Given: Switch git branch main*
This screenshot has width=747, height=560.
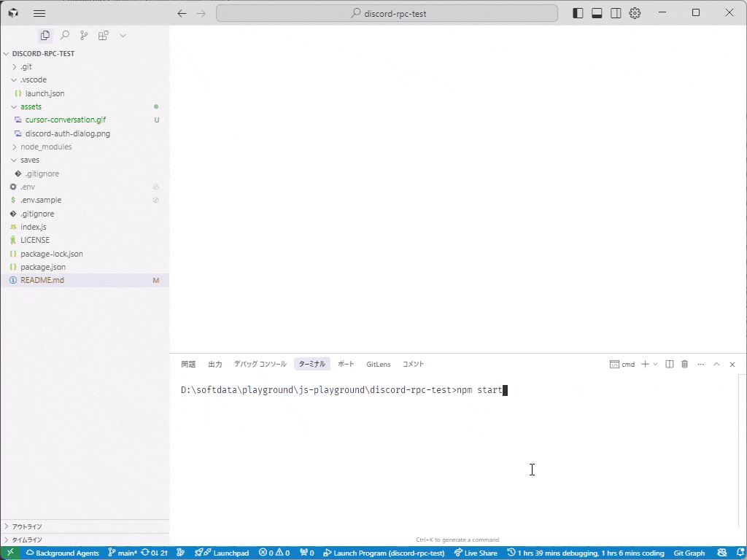Looking at the screenshot, I should [x=123, y=553].
